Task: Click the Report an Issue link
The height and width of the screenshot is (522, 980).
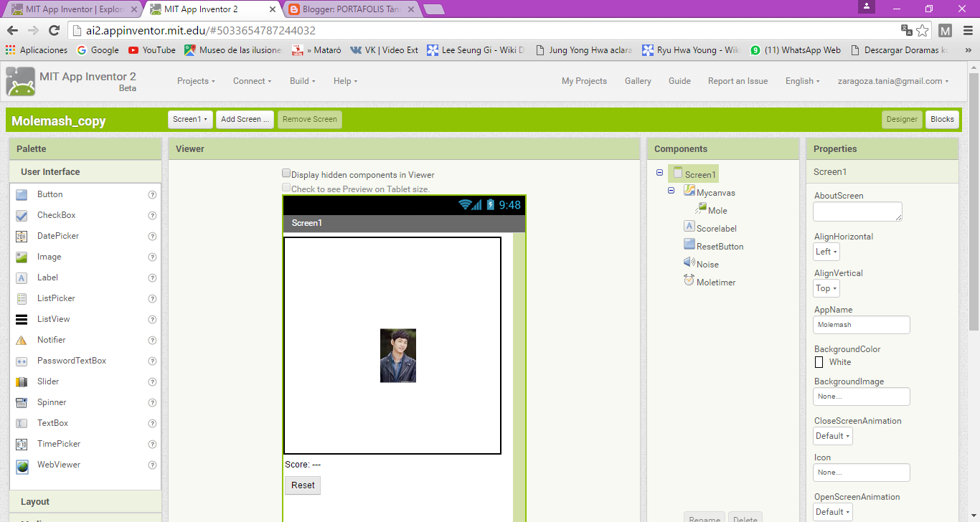Action: pos(738,81)
